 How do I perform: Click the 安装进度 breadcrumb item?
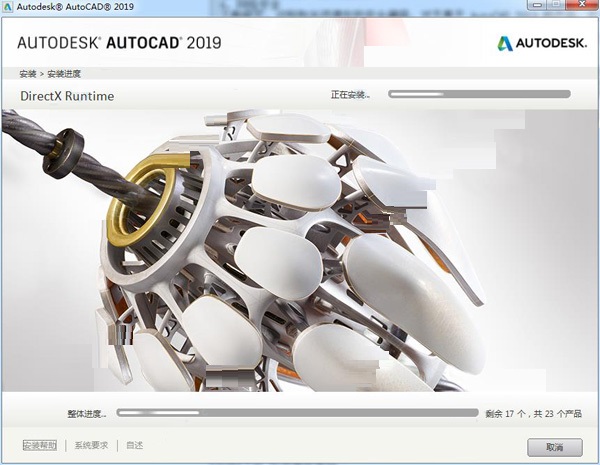[x=61, y=75]
